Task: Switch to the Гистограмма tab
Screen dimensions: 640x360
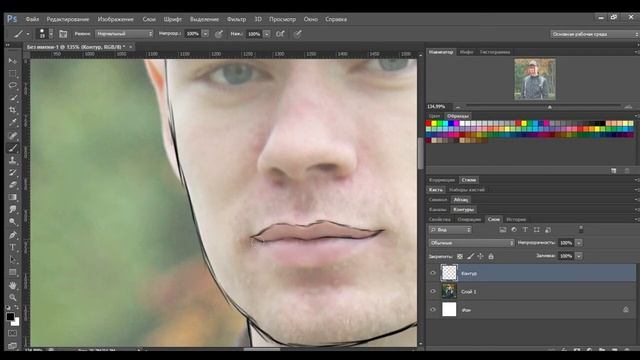Action: click(495, 52)
